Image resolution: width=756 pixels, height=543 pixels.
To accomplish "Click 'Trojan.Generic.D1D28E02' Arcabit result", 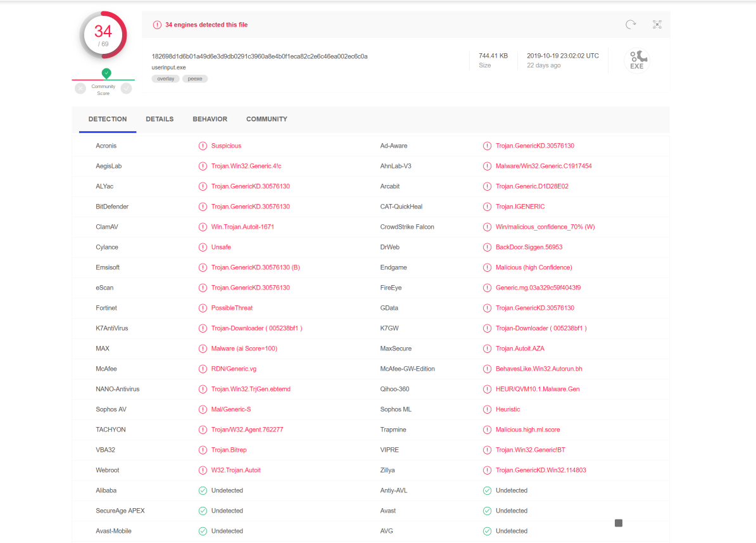I will point(532,186).
